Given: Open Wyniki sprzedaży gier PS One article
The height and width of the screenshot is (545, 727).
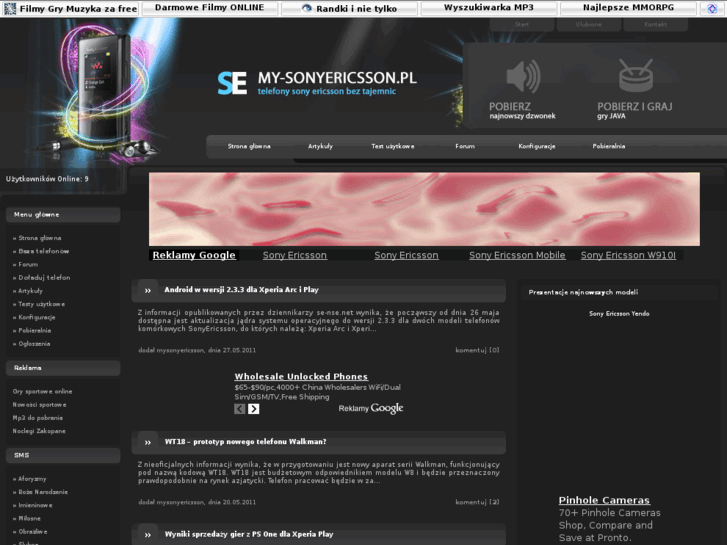Looking at the screenshot, I should click(x=249, y=534).
